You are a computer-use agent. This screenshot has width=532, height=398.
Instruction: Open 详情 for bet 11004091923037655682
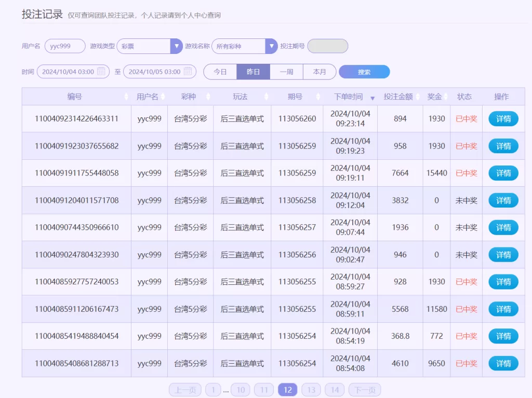[x=503, y=146]
